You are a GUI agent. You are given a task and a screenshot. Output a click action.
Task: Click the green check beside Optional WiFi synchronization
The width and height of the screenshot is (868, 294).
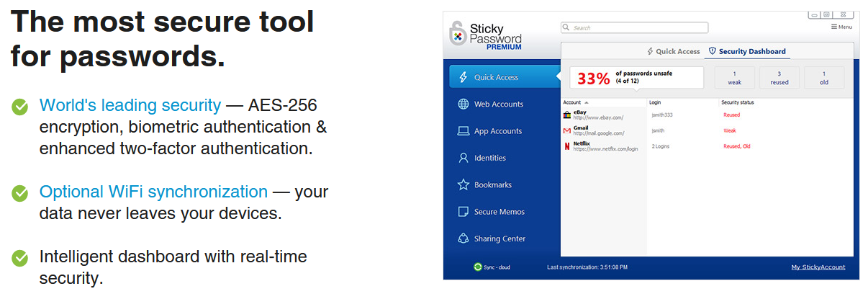(x=20, y=193)
